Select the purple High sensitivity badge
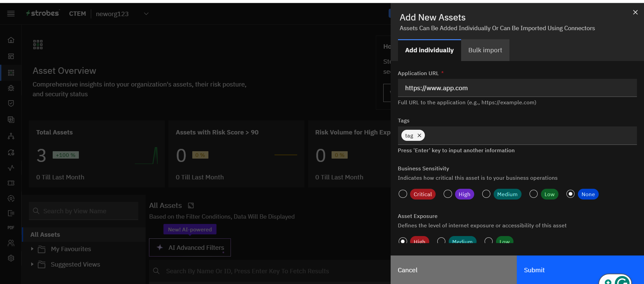This screenshot has height=284, width=644. tap(464, 194)
